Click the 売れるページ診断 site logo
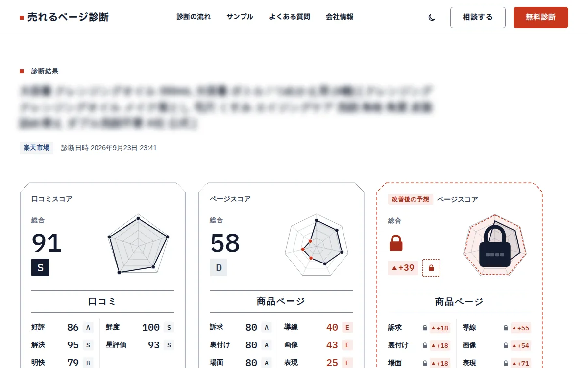The height and width of the screenshot is (368, 588). (64, 17)
